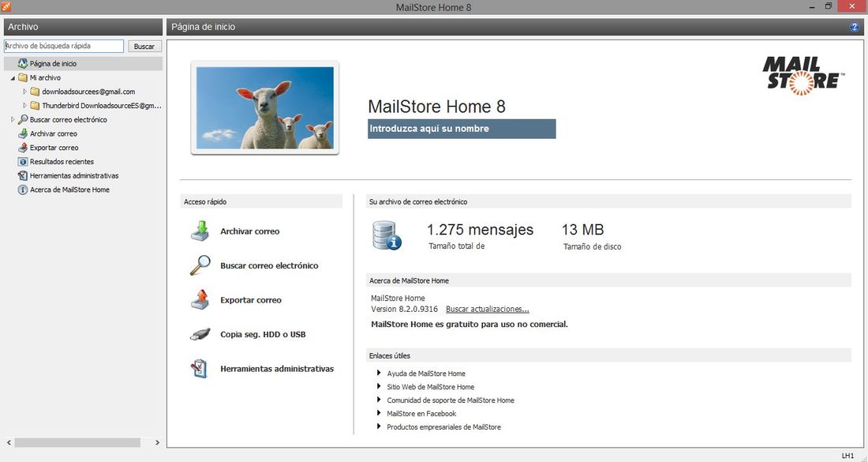
Task: Restore down the MailStore Home 8 window
Action: pyautogui.click(x=829, y=6)
